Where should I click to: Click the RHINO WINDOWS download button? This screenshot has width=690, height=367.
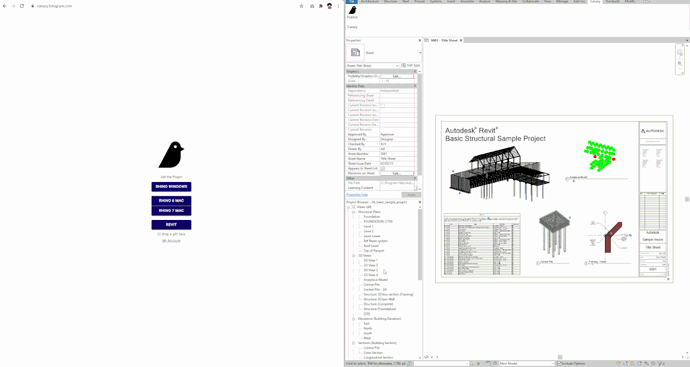(x=171, y=187)
